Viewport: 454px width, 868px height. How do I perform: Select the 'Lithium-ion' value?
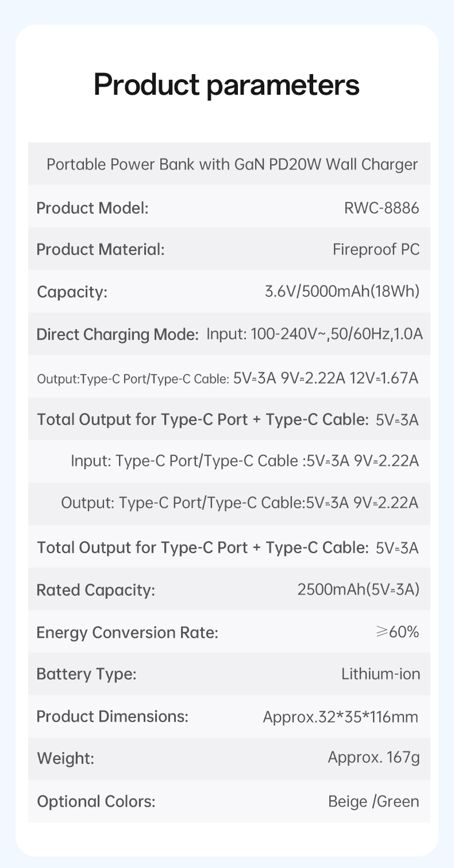pyautogui.click(x=380, y=674)
